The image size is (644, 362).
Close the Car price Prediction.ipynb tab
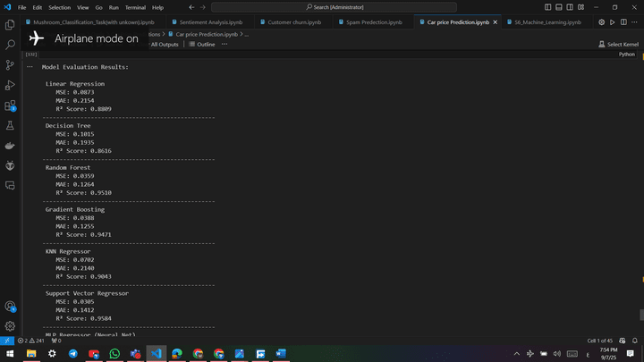coord(496,22)
